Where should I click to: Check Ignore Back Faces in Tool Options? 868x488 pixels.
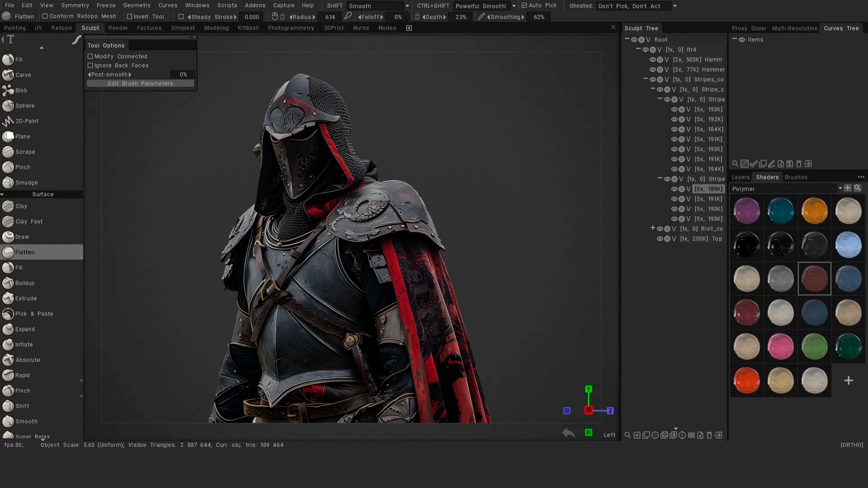tap(90, 66)
